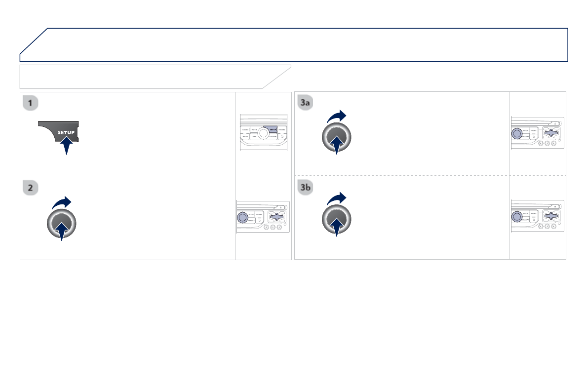Click the highlighted dial in step 2 thumbnail
The width and height of the screenshot is (588, 392).
(x=242, y=217)
